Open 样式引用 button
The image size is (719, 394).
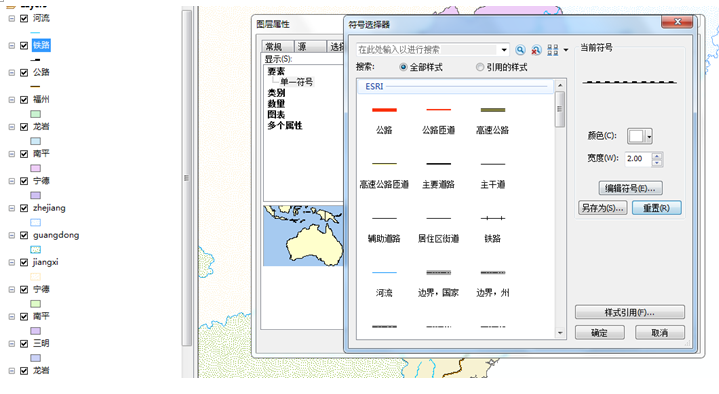tap(630, 312)
